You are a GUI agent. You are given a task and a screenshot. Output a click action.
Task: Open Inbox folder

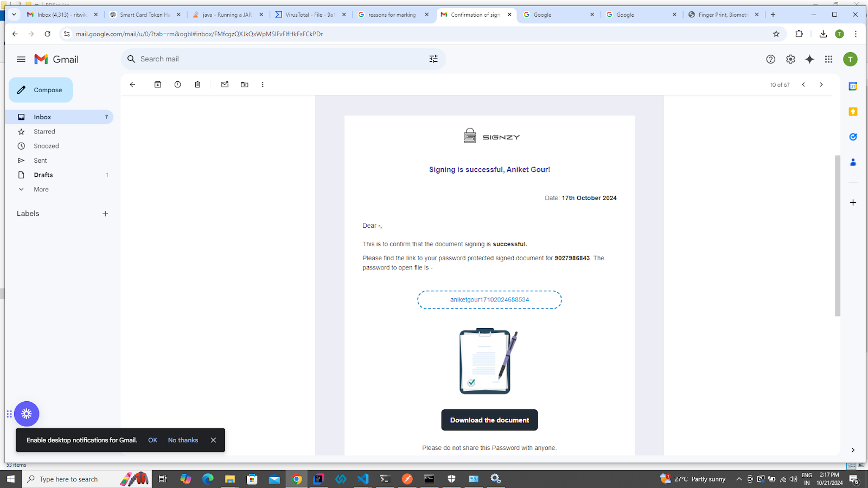(x=59, y=117)
